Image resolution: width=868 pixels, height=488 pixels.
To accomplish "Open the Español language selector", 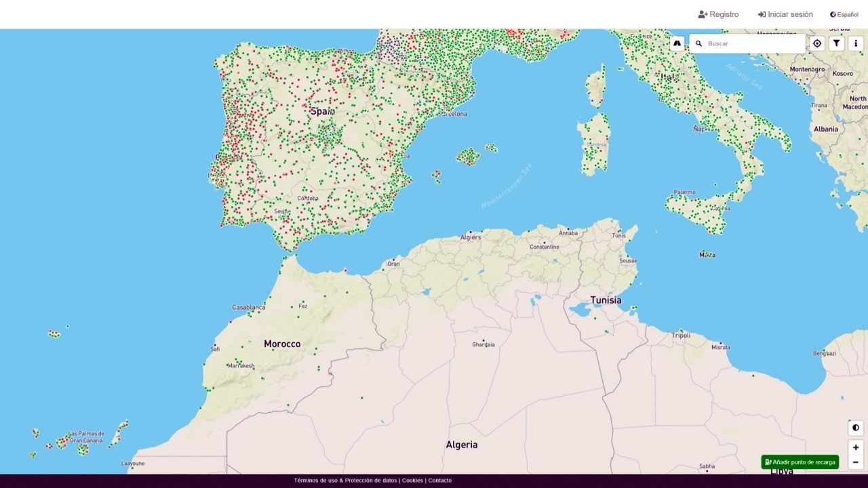I will coord(844,14).
